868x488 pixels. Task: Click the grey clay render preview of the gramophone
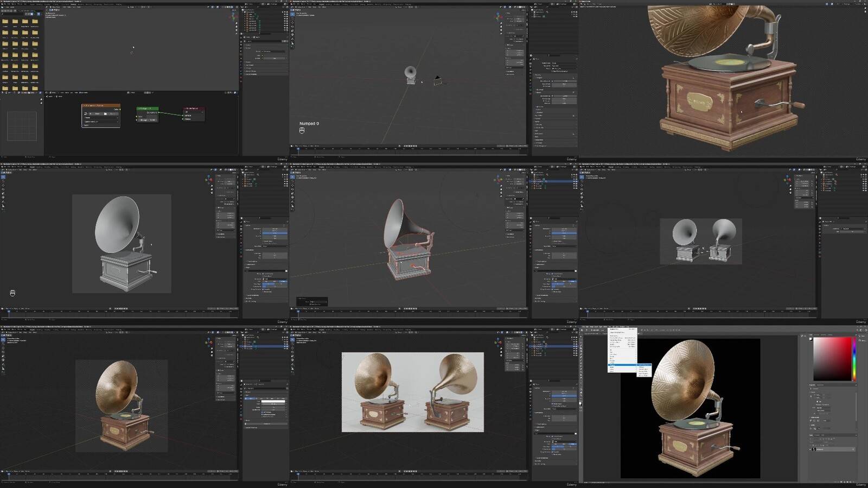tap(122, 244)
